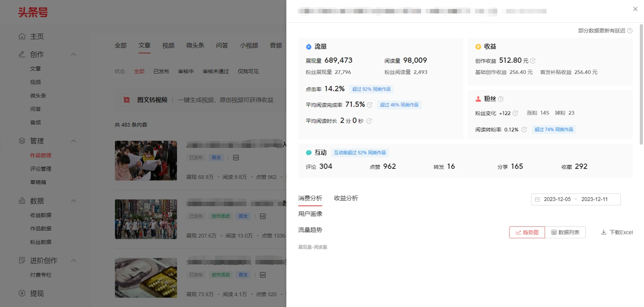This screenshot has width=644, height=307.
Task: Switch to 小视频 content tab
Action: pos(249,45)
